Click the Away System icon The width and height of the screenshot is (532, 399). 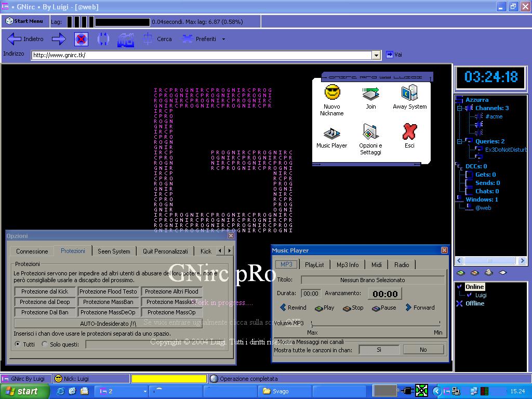coord(409,93)
